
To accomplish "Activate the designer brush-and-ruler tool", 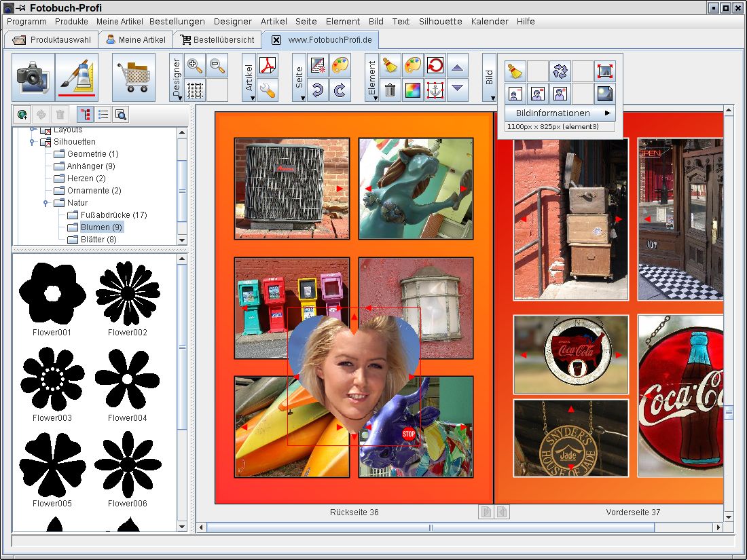I will click(77, 77).
